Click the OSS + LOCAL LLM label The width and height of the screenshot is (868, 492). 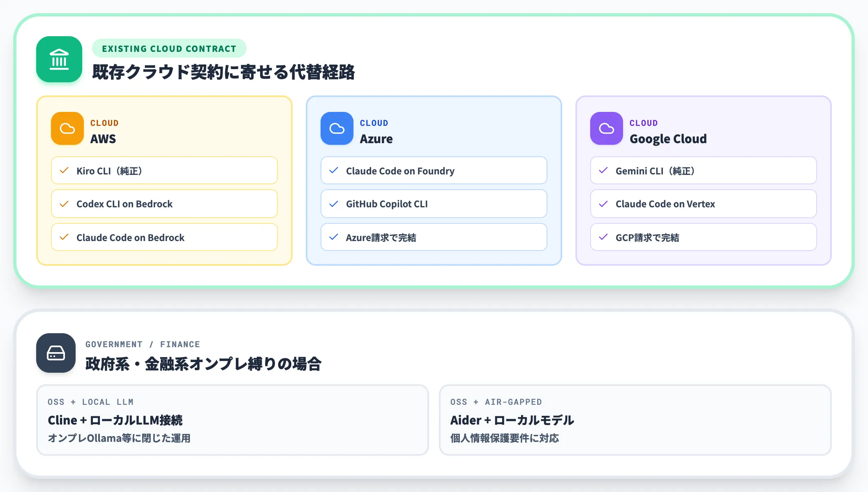click(90, 402)
